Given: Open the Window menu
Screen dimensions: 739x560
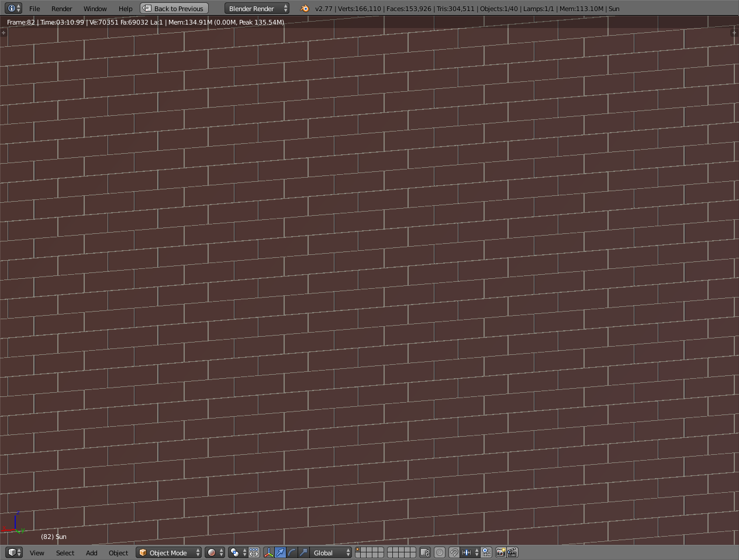Looking at the screenshot, I should [x=95, y=9].
